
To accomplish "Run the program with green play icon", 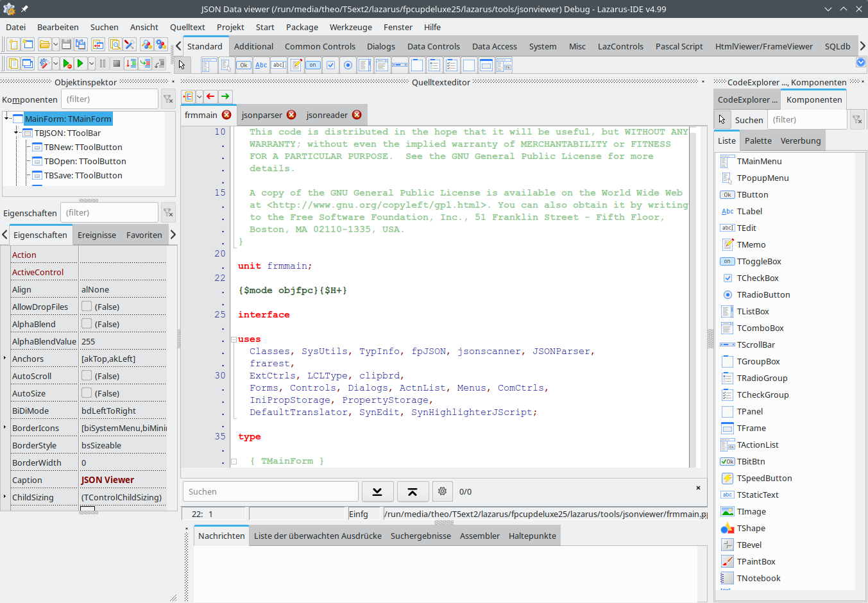I will tap(80, 64).
